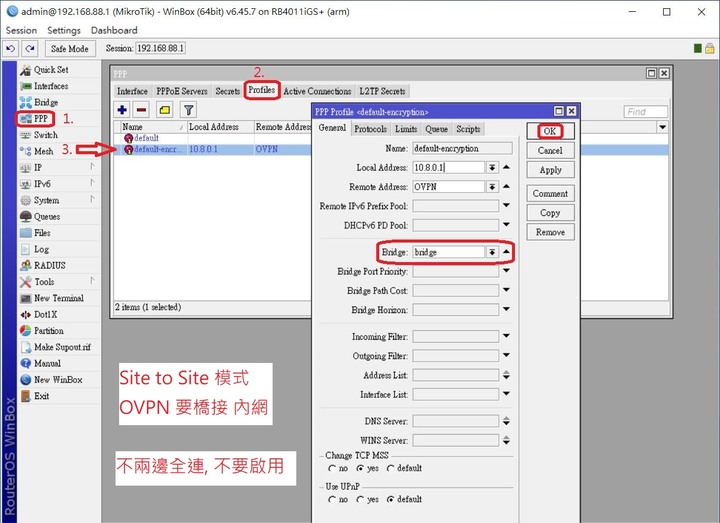Launch New WinBox
The width and height of the screenshot is (720, 523).
(x=59, y=380)
